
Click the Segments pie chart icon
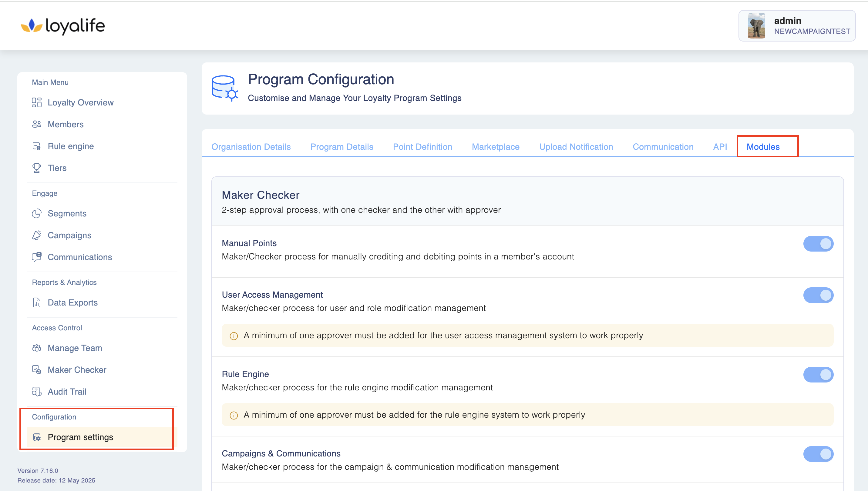coord(36,213)
